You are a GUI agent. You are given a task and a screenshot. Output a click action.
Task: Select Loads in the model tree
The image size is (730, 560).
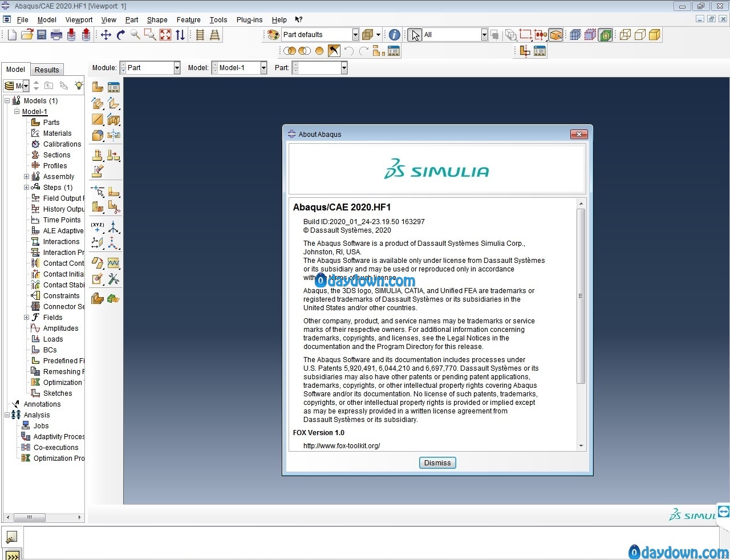[53, 339]
